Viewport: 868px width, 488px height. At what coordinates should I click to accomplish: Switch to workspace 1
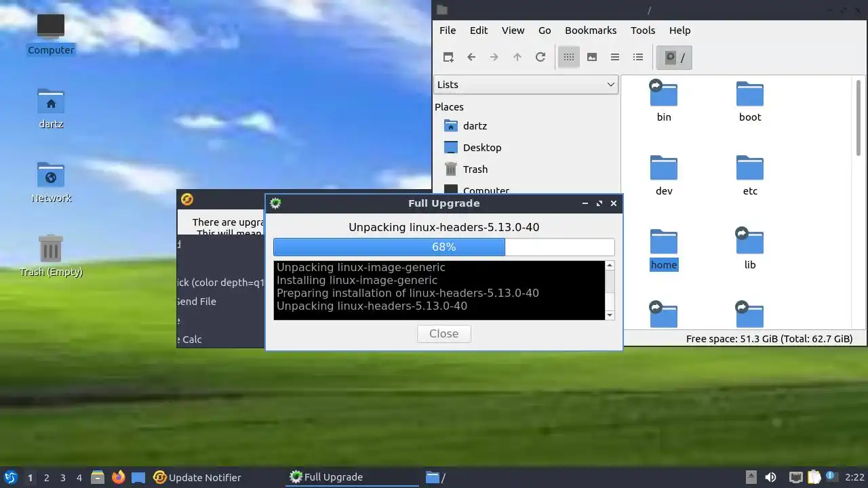click(x=30, y=478)
